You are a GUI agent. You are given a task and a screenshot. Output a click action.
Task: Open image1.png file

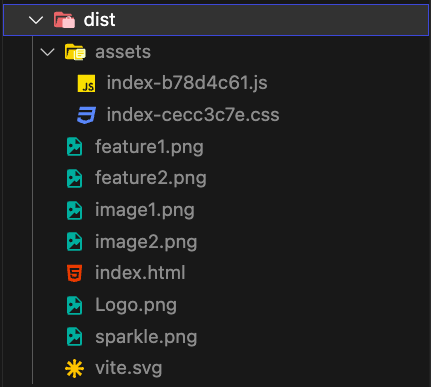click(x=145, y=210)
